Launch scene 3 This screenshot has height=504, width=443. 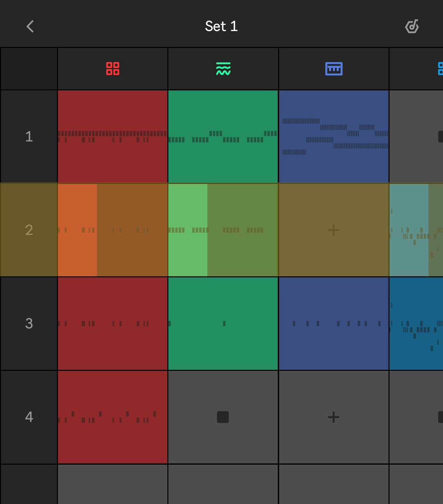(x=29, y=324)
